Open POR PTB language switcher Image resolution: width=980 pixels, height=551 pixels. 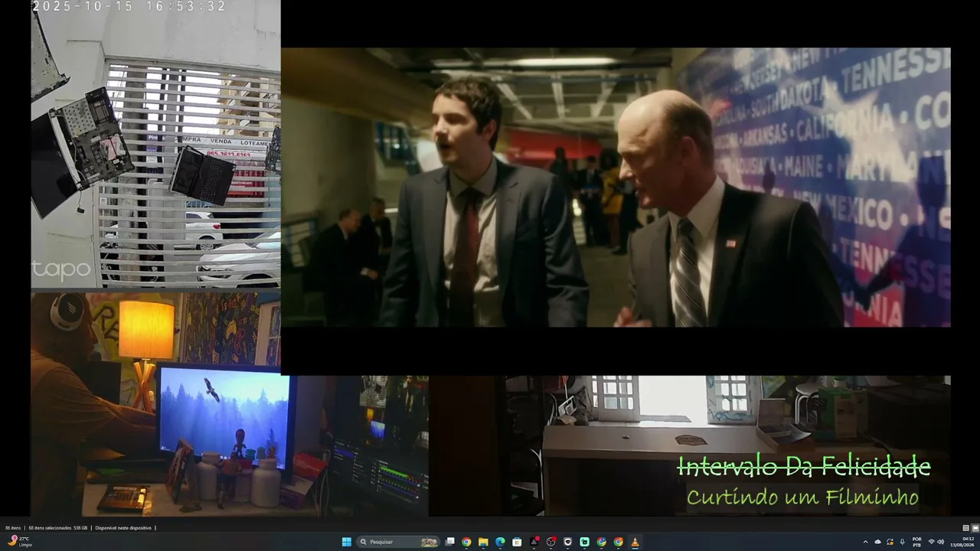917,542
